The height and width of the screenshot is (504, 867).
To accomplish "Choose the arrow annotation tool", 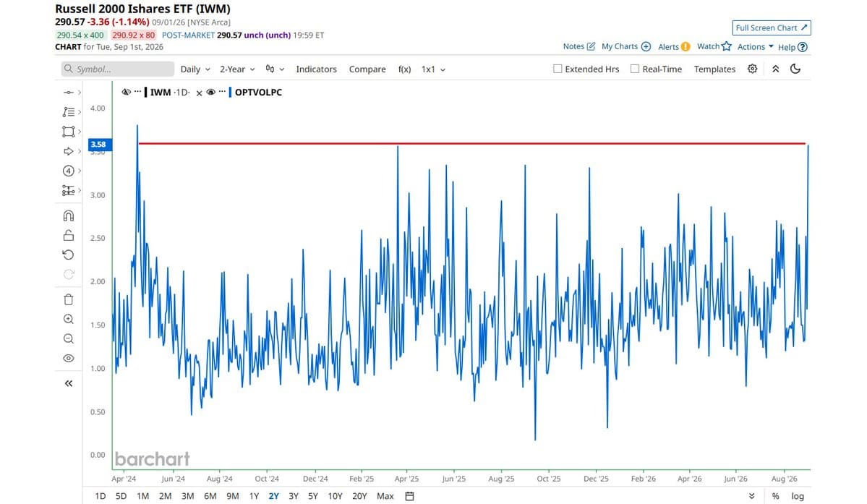I will [69, 151].
